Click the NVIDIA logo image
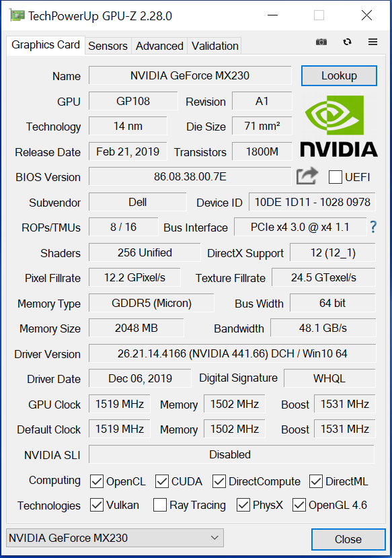392x558 pixels. pos(339,126)
